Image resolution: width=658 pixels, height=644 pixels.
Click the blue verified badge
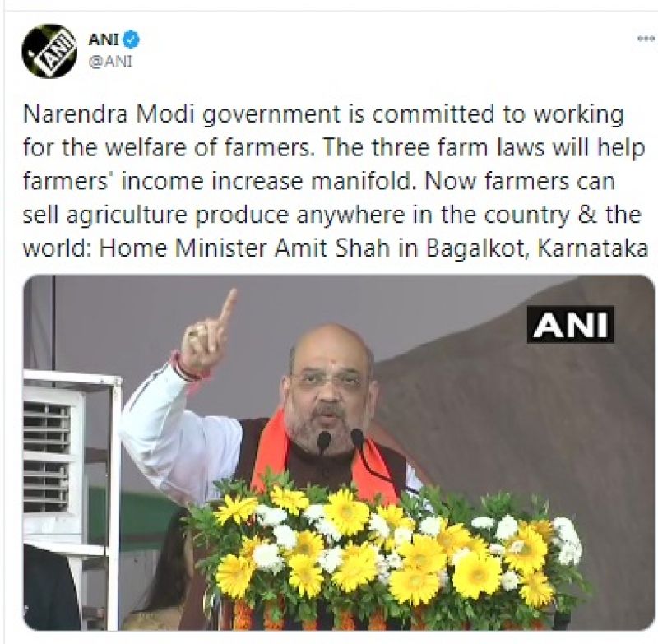point(132,39)
